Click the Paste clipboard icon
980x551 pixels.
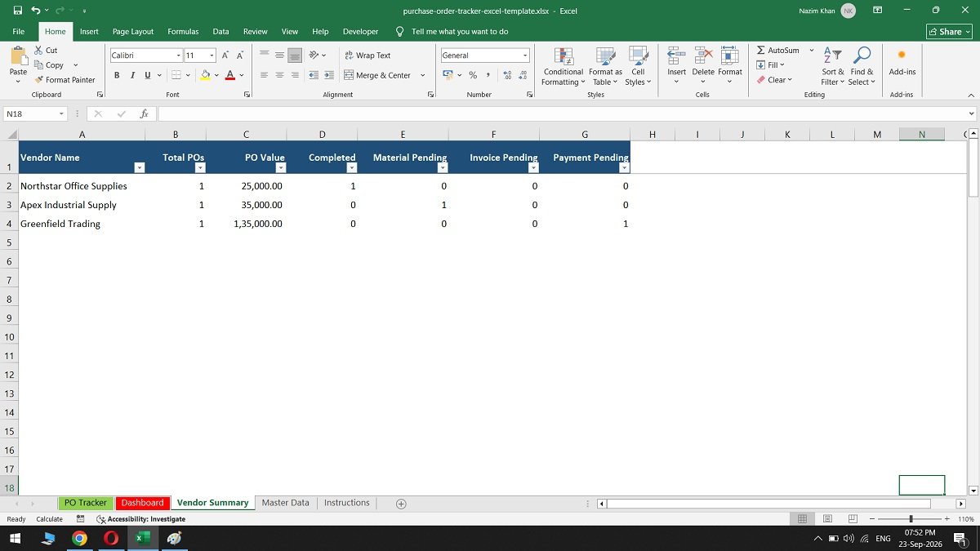18,56
